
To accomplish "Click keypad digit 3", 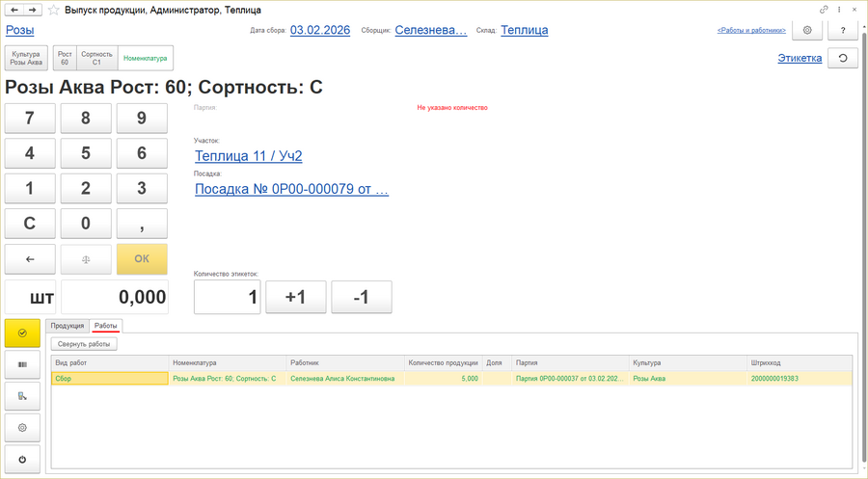I will (x=142, y=188).
